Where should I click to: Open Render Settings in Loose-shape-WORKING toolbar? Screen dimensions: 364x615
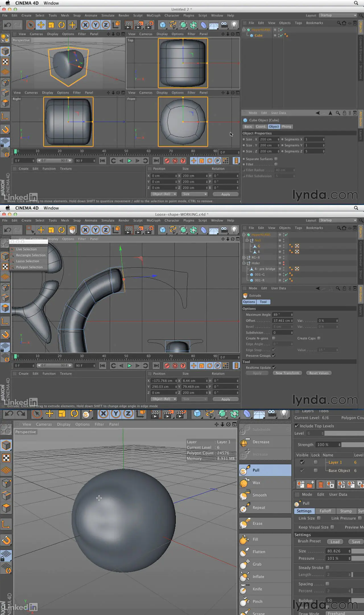pos(149,230)
